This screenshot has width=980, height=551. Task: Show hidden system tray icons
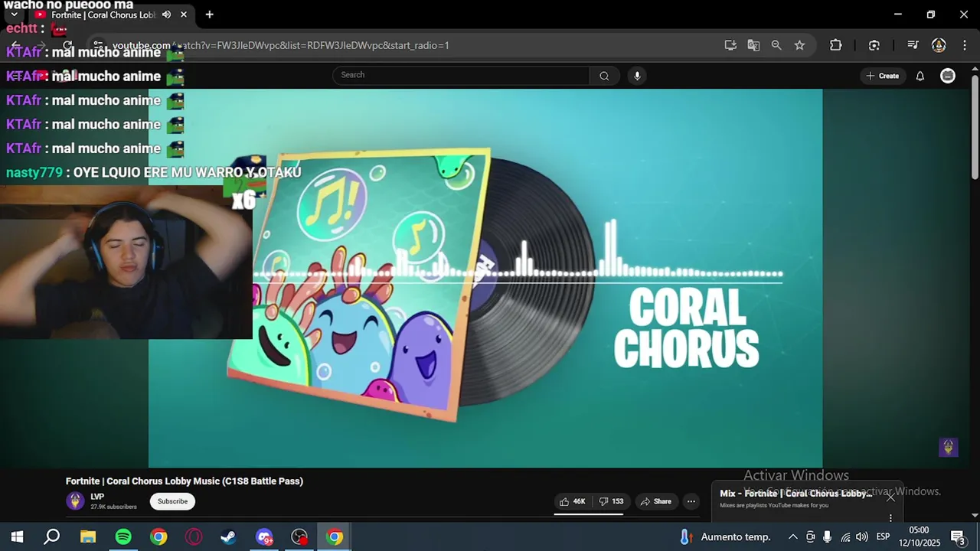tap(793, 537)
